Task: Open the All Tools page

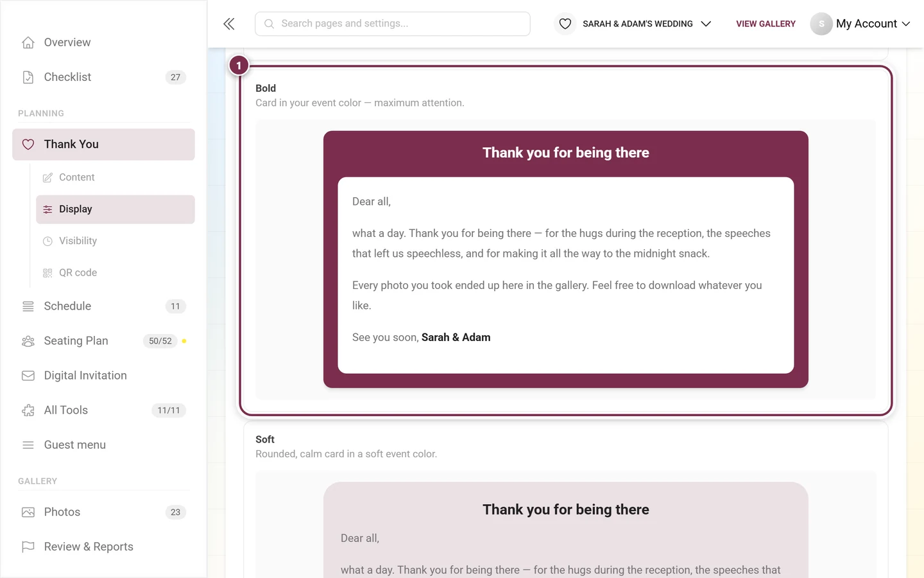Action: coord(103,410)
